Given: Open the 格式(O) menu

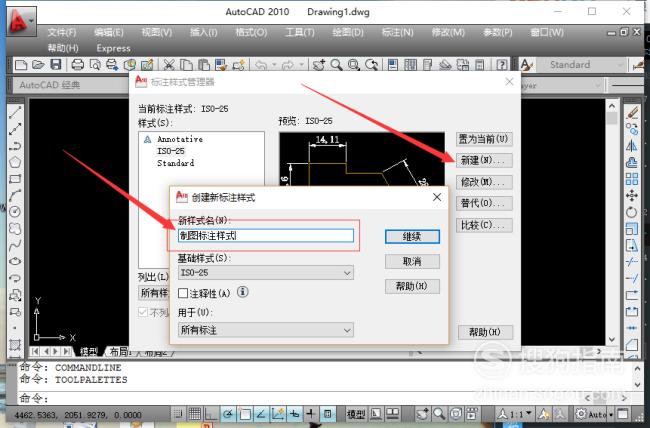Looking at the screenshot, I should (x=251, y=32).
